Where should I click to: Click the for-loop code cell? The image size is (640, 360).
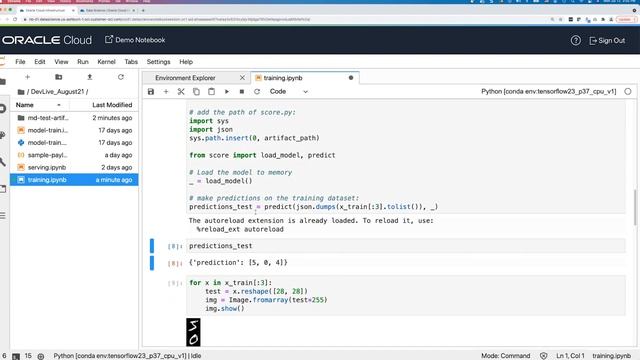click(x=406, y=296)
